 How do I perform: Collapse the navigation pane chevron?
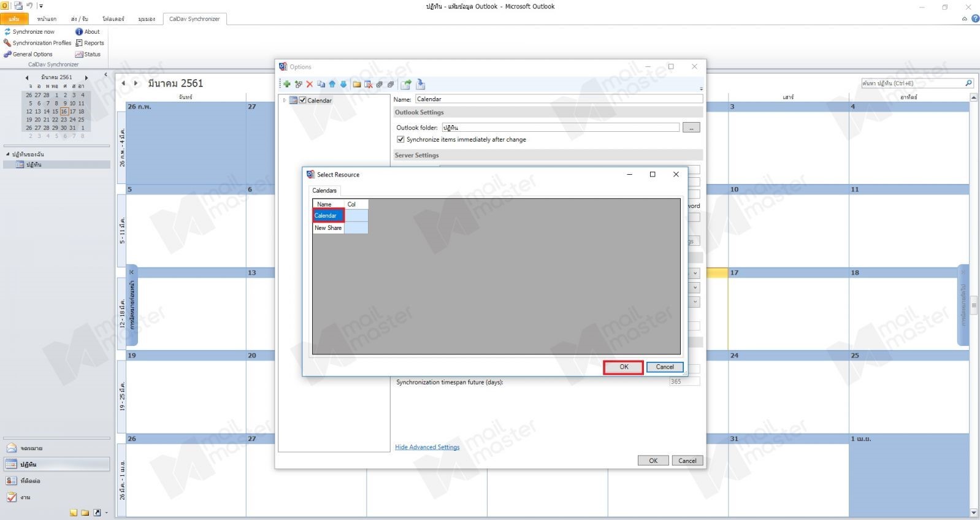[105, 74]
